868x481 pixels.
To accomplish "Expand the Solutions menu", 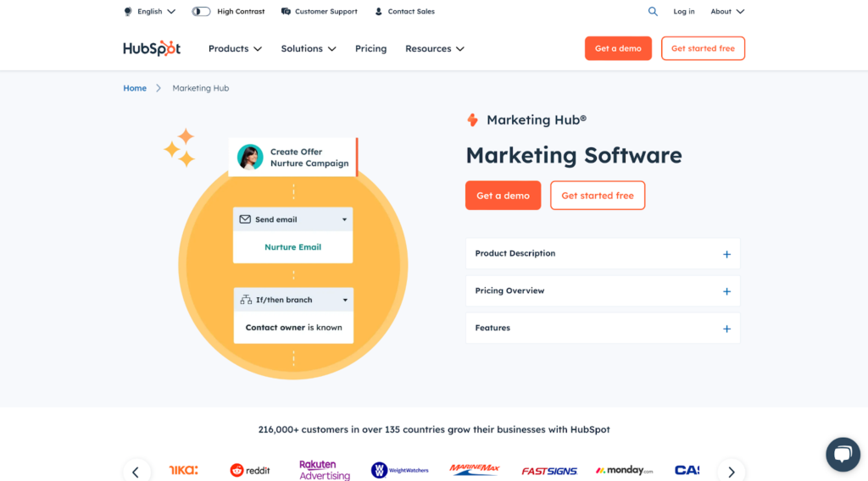I will (309, 48).
